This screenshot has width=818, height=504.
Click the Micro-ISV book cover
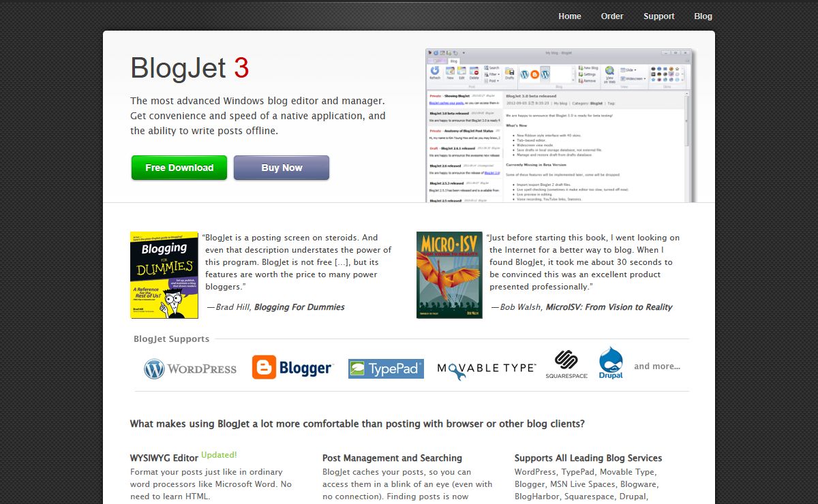point(449,275)
